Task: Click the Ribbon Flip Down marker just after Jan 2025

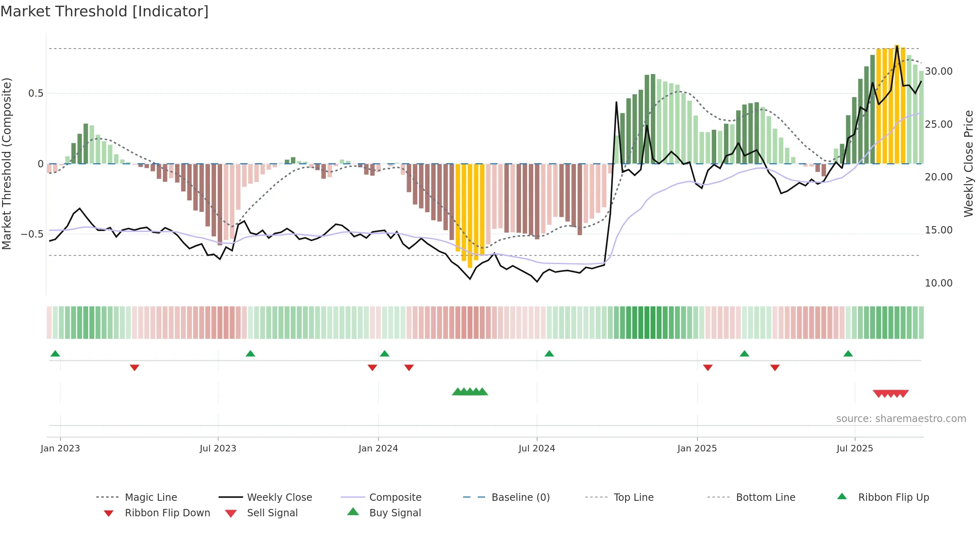Action: point(708,368)
